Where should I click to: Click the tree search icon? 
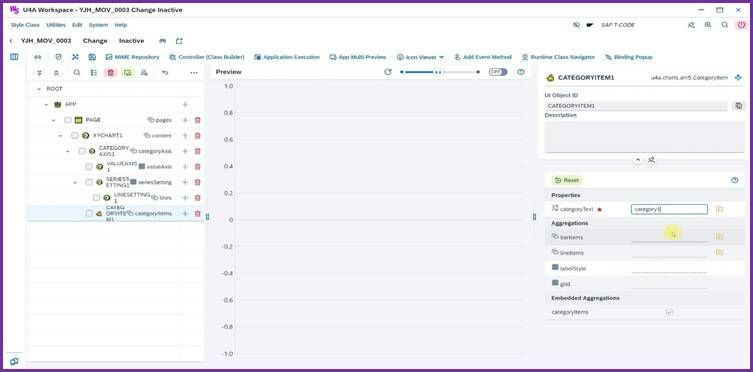[x=77, y=72]
